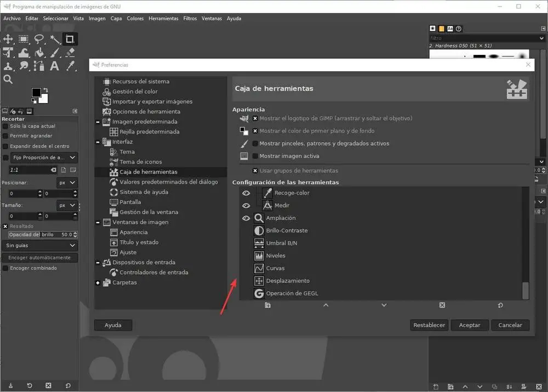This screenshot has width=548, height=392.
Task: Open the Sin guías dropdown
Action: (39, 246)
